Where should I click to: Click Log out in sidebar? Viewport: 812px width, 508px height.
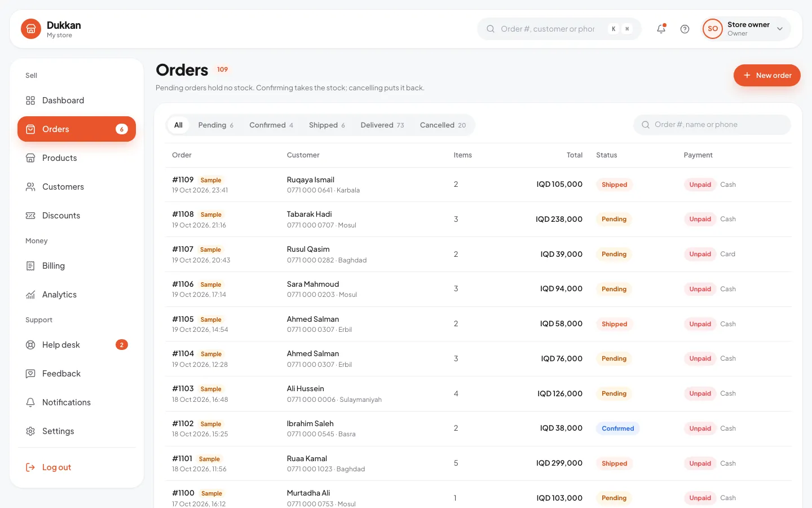tap(77, 467)
